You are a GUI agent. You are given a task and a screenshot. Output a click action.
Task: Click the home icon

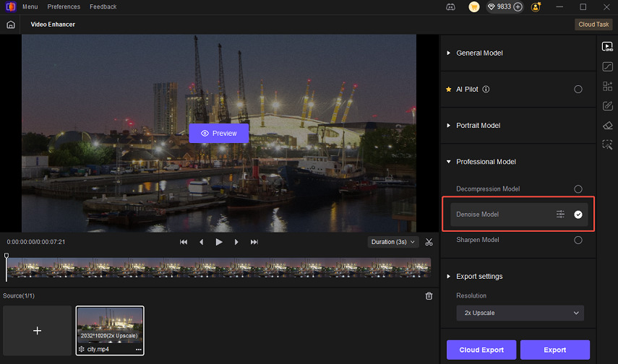(11, 25)
